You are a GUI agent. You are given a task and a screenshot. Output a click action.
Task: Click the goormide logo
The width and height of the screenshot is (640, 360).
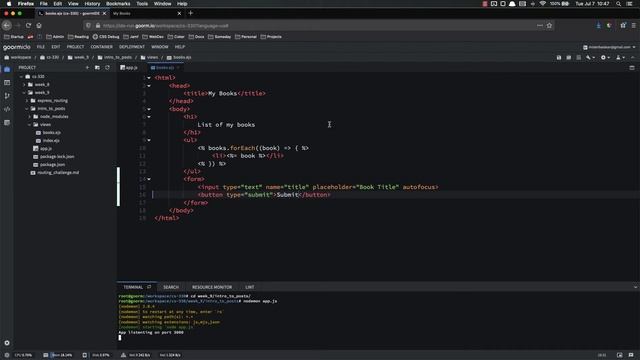(17, 47)
